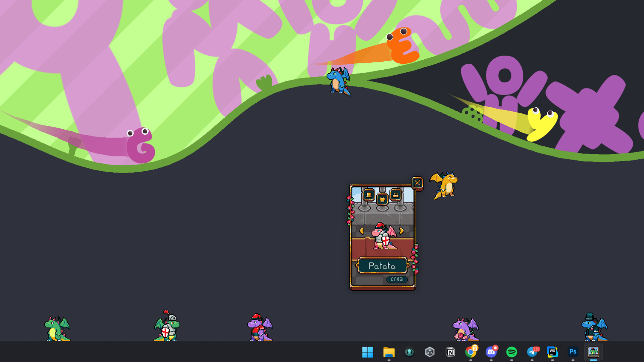Open Google Chrome from the taskbar
This screenshot has height=362, width=644.
(471, 352)
